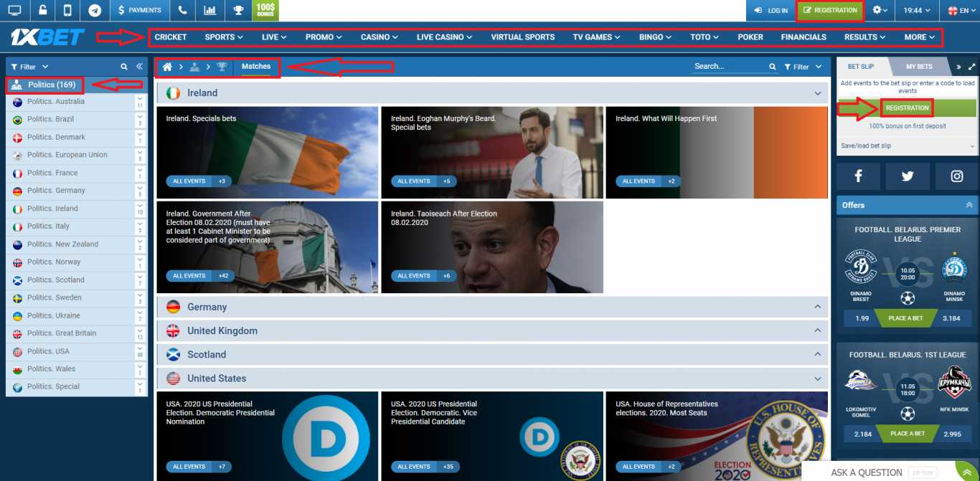Click the trophy icon in the breadcrumb
Image resolution: width=980 pixels, height=481 pixels.
pyautogui.click(x=222, y=67)
